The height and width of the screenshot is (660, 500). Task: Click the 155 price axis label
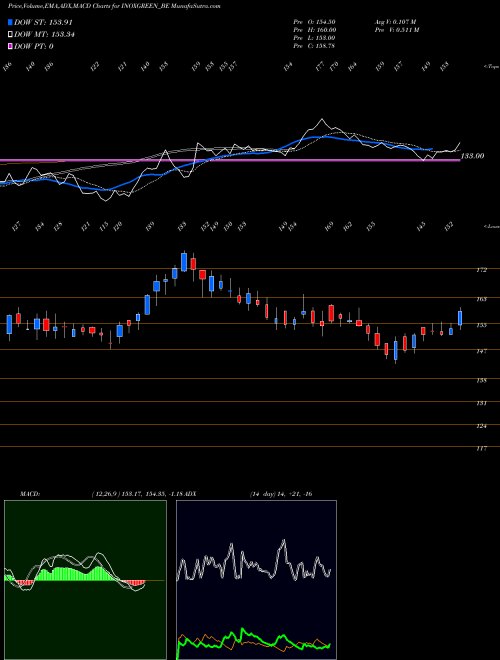[x=482, y=325]
